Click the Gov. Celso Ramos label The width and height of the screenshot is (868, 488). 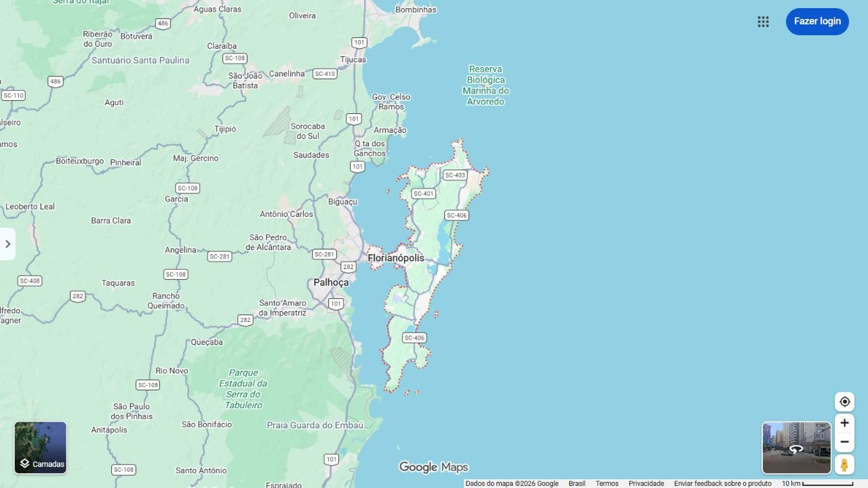(391, 102)
